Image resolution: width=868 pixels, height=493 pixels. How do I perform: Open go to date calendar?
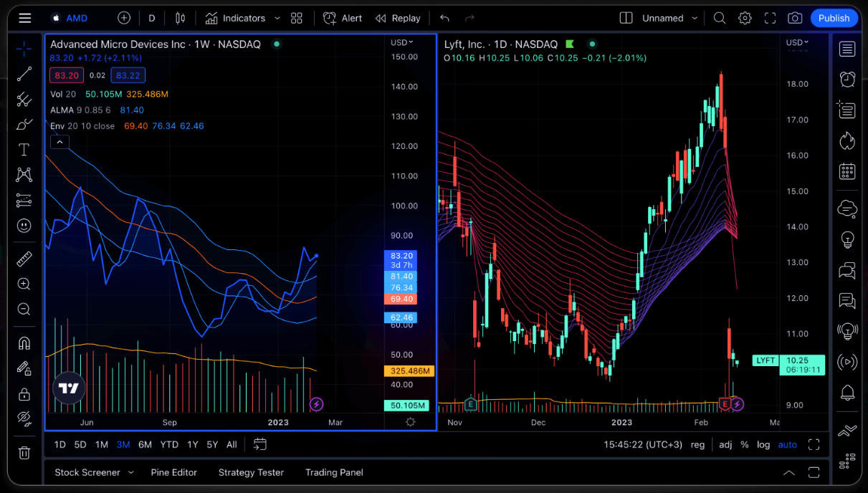[x=259, y=444]
